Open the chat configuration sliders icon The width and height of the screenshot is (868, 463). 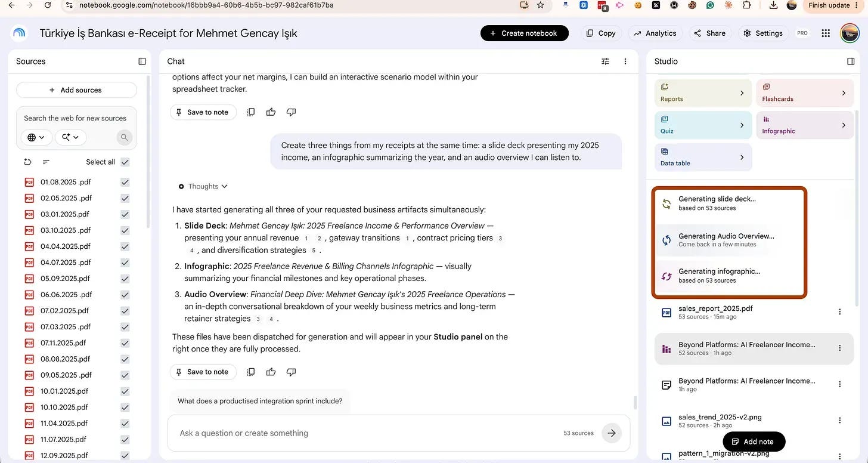click(x=605, y=61)
